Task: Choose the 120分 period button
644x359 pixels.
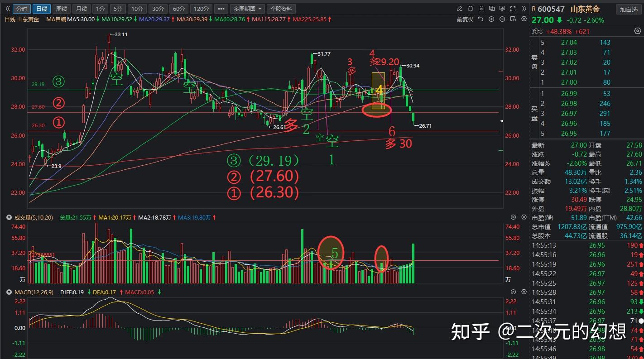Action: pos(201,9)
